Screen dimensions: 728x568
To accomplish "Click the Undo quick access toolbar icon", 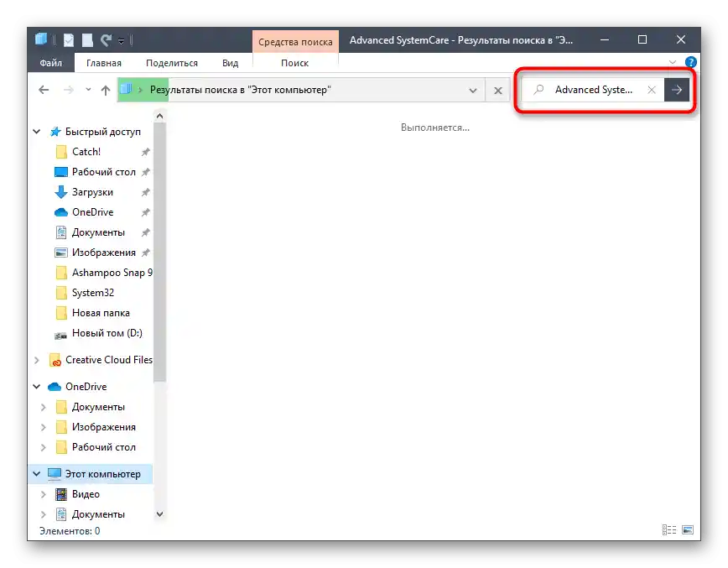I will pos(107,40).
